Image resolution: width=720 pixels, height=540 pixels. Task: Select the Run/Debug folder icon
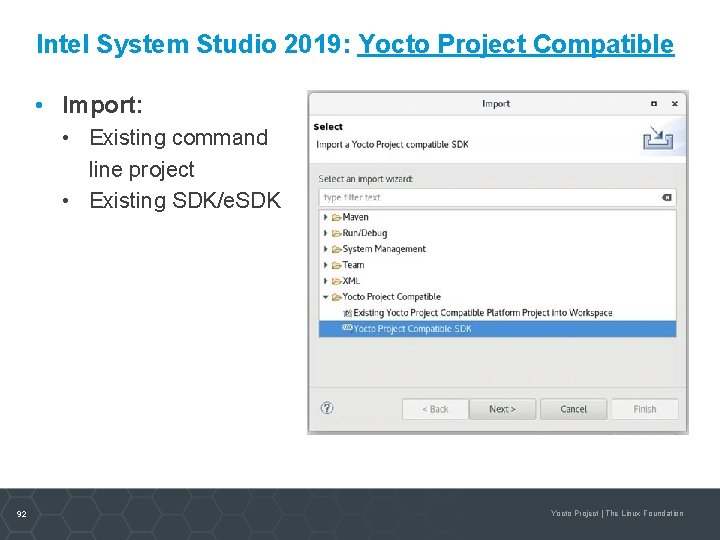coord(337,233)
